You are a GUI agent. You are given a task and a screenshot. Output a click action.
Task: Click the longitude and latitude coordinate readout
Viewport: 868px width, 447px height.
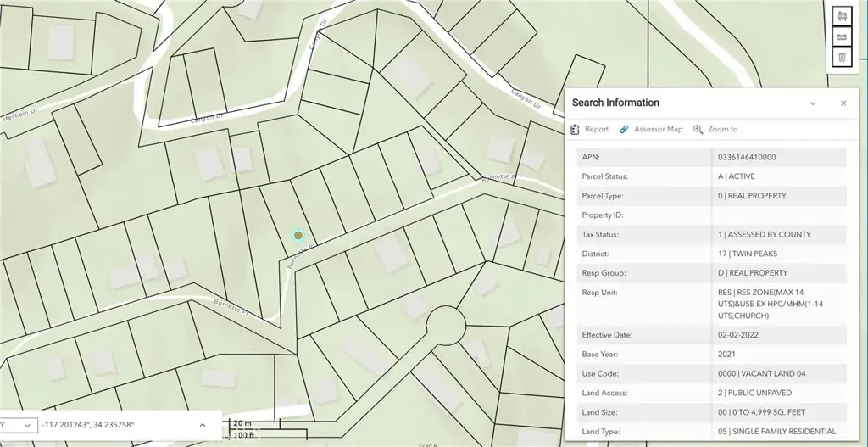click(87, 424)
